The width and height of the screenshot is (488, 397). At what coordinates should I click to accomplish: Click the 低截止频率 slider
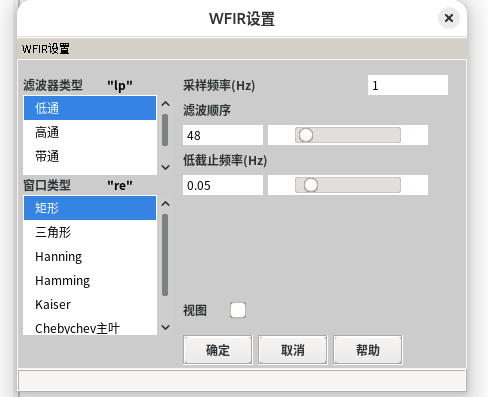click(x=348, y=185)
